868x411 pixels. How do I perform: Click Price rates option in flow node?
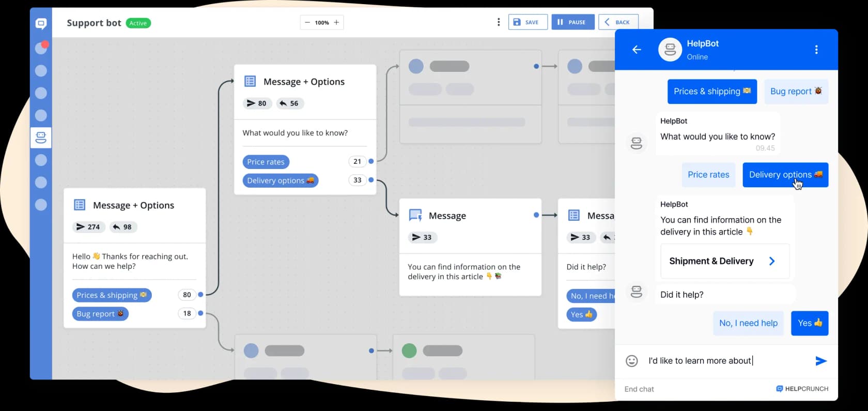point(266,162)
